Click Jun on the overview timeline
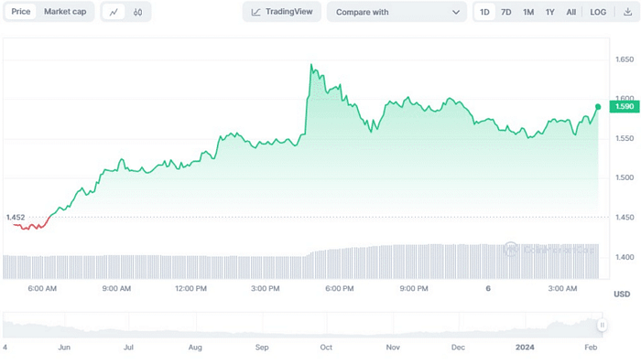 (64, 348)
